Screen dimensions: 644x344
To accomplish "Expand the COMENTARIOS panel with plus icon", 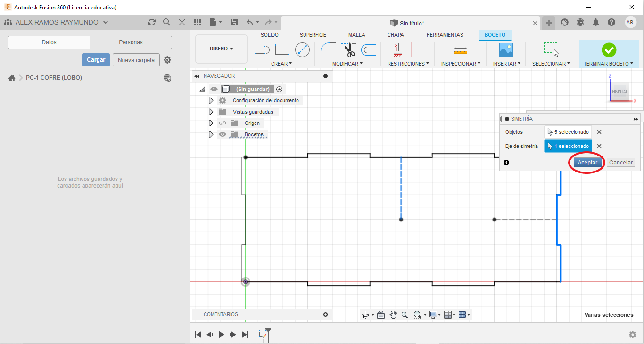I will coord(325,314).
